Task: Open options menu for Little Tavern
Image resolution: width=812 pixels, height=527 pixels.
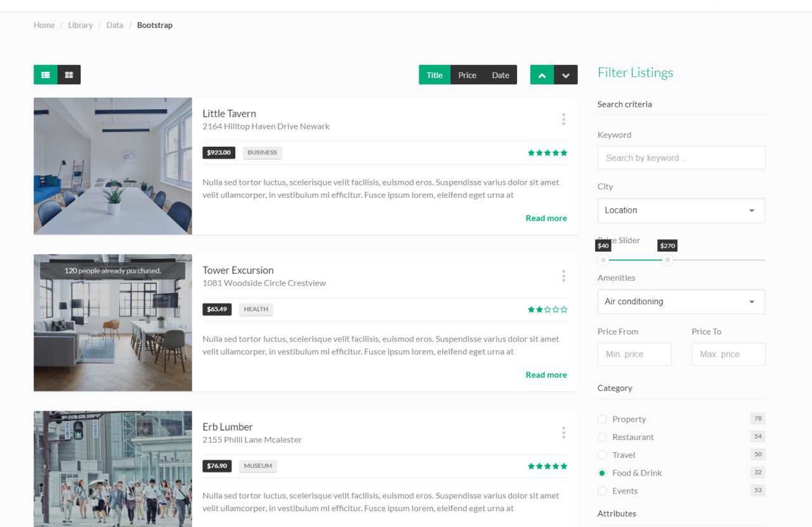Action: point(563,119)
